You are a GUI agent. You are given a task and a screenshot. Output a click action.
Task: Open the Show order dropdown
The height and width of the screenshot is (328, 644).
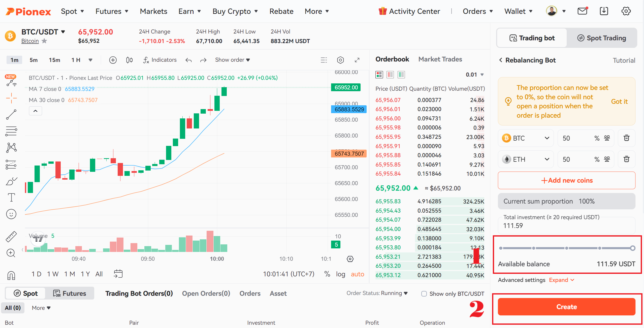tap(232, 60)
